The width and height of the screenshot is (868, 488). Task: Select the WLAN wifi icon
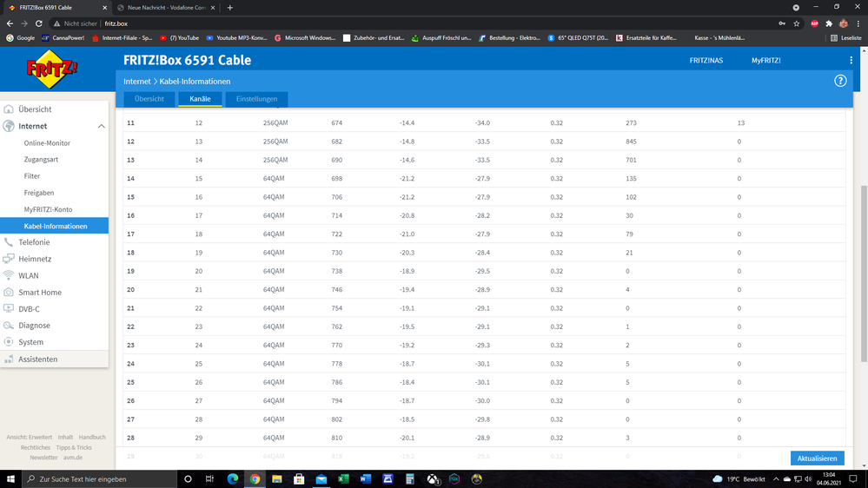coord(9,275)
